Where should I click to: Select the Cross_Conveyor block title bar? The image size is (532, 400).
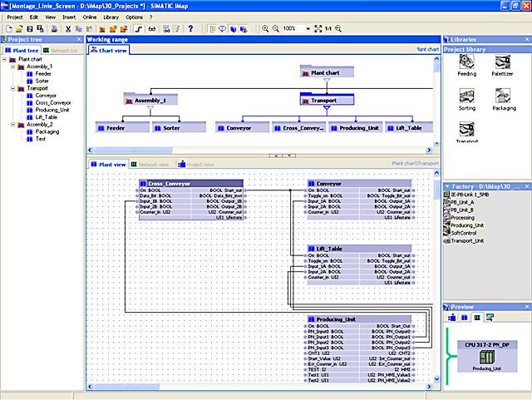[x=191, y=184]
